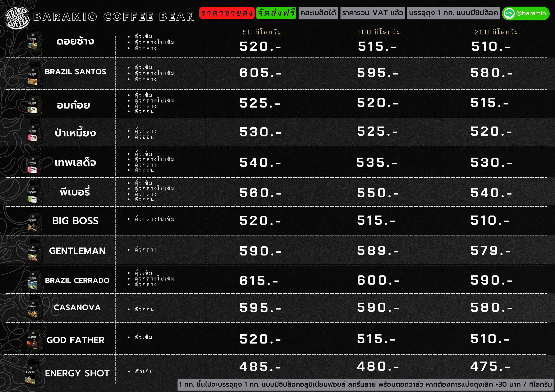Click คั่วกลางไปเข้ม roast level in BIG BOSS row
This screenshot has height=392, width=555.
tap(154, 219)
